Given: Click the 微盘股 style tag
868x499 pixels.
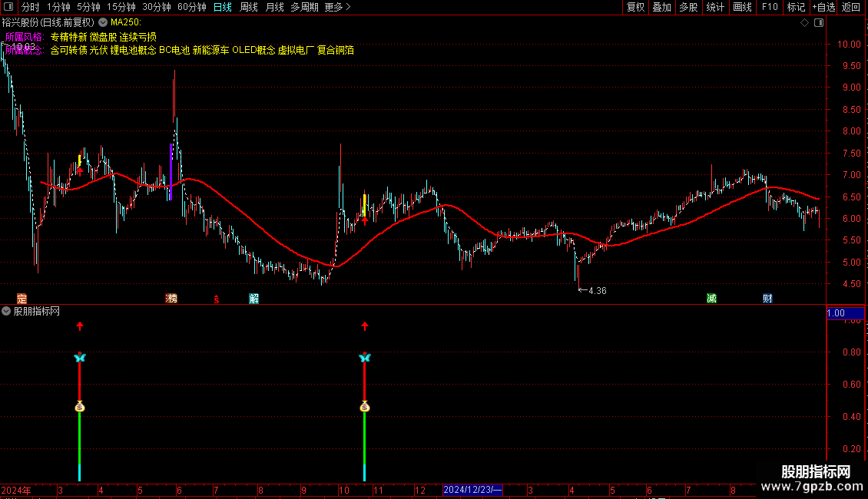Looking at the screenshot, I should [104, 37].
